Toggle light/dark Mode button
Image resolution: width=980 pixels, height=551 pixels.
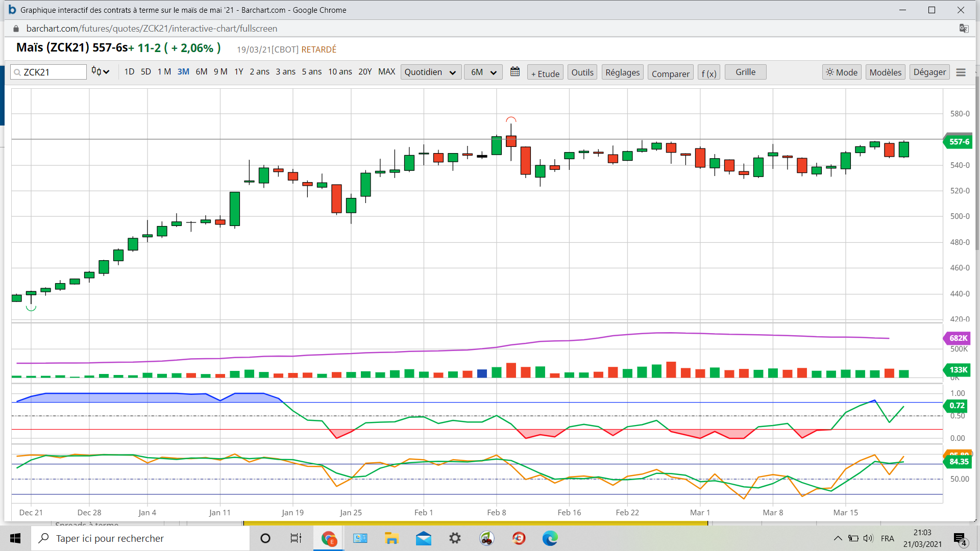pos(842,72)
